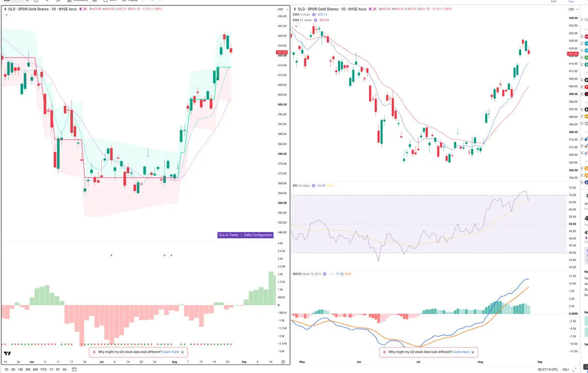Click the MACD indicator status icon
Viewport: 588px width, 373px height.
(325, 274)
